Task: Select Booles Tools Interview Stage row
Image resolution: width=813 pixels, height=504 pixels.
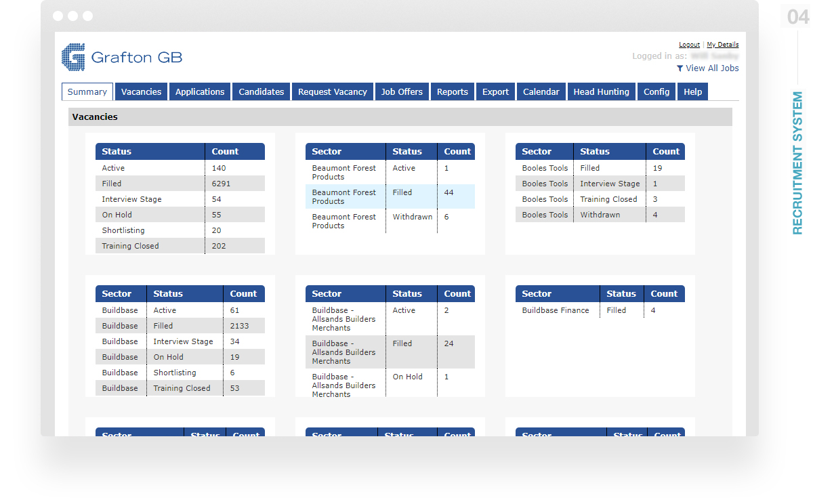Action: (600, 184)
